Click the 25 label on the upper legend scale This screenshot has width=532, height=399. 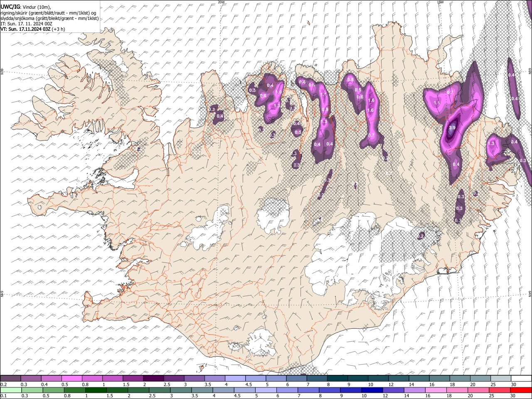tap(493, 384)
